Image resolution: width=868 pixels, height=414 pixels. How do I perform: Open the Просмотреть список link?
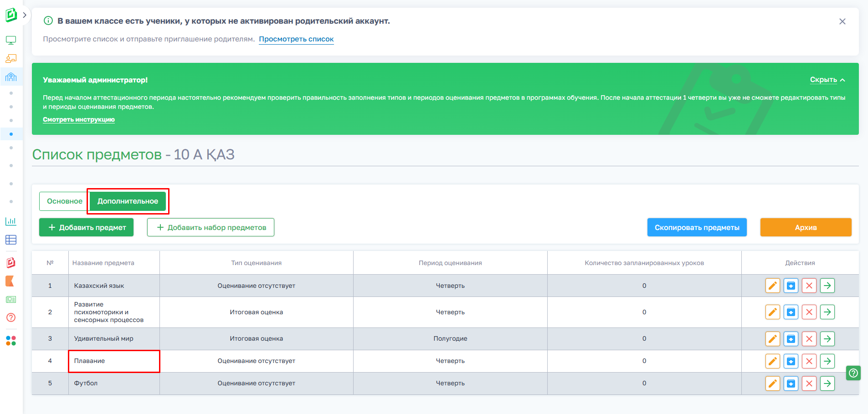pyautogui.click(x=296, y=39)
